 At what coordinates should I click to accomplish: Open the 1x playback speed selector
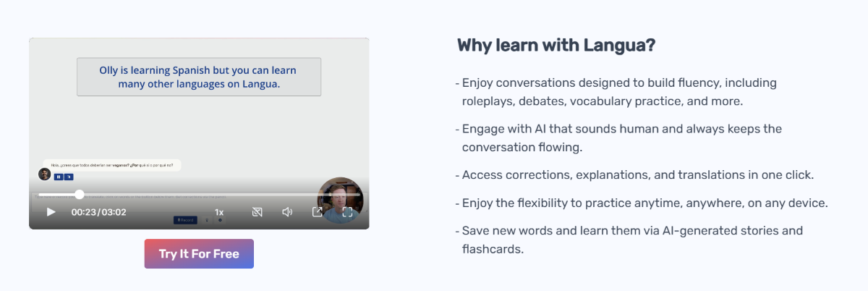tap(219, 212)
